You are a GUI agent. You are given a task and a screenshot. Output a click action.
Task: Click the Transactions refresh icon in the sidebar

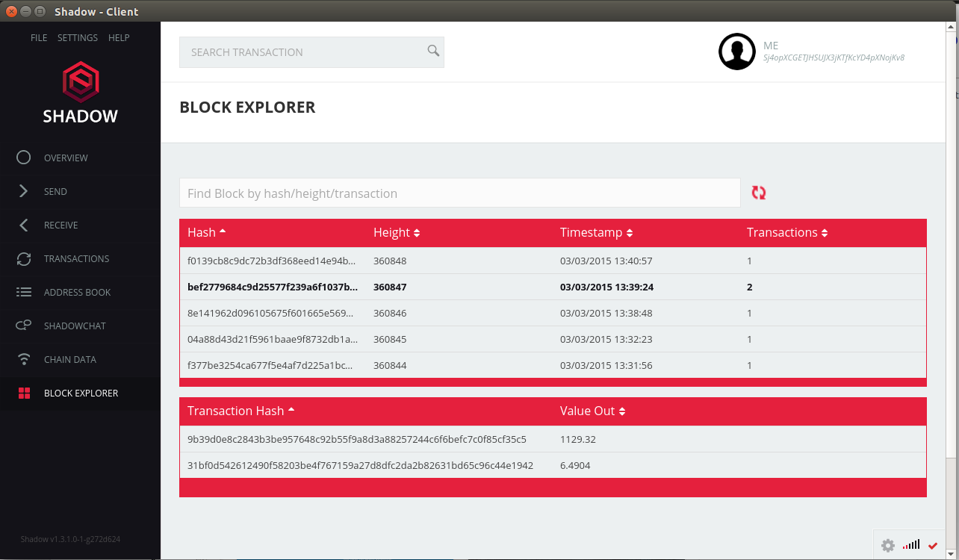tap(24, 258)
